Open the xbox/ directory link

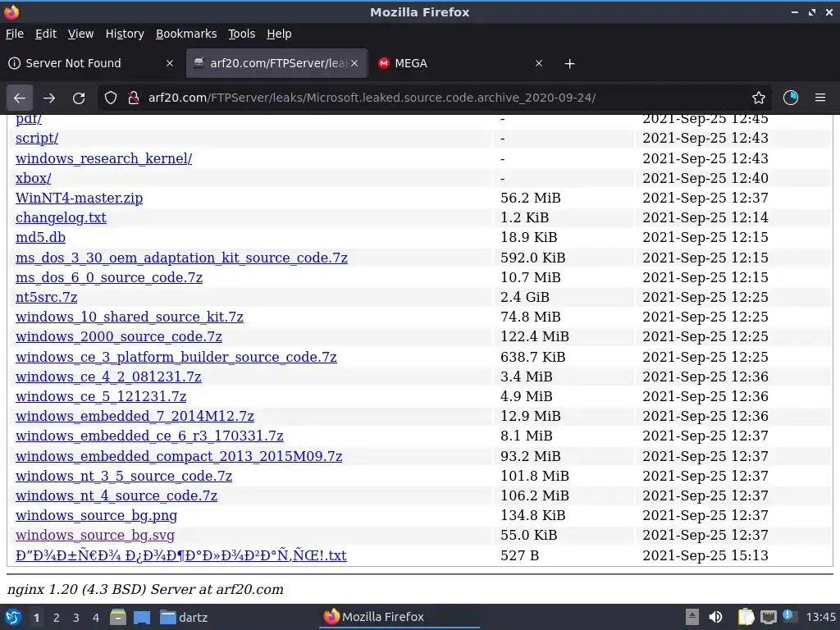click(x=33, y=178)
